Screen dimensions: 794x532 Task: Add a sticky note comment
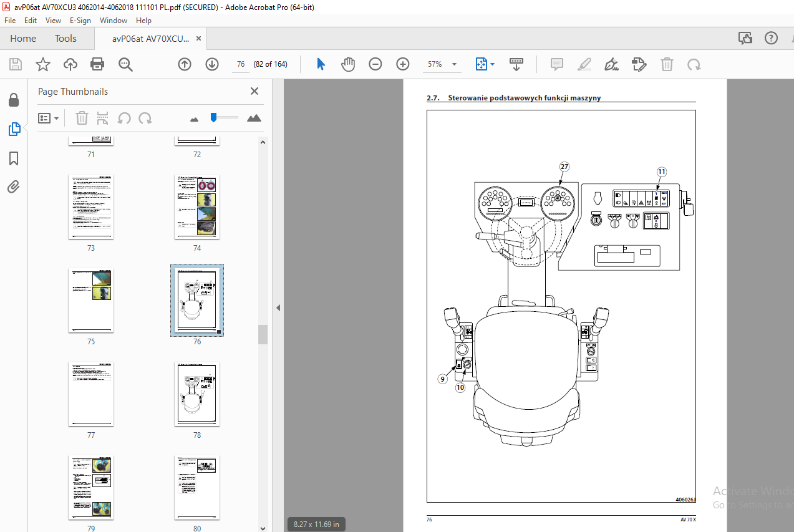[557, 64]
